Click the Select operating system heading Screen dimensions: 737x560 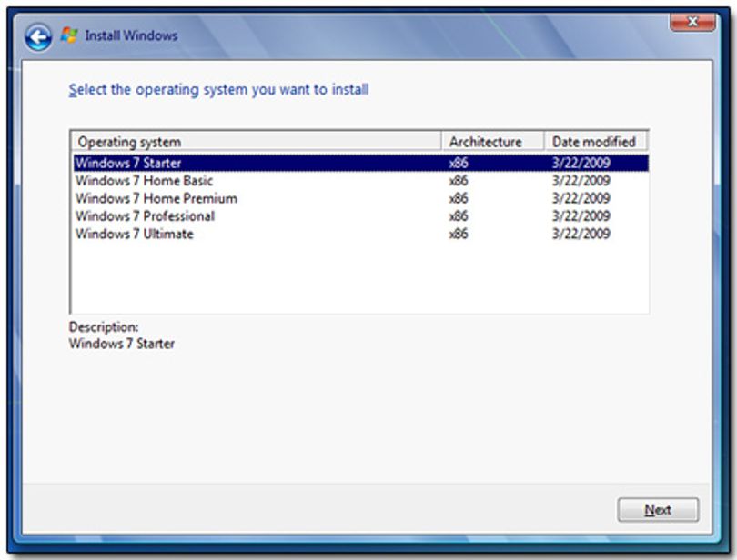click(x=218, y=89)
